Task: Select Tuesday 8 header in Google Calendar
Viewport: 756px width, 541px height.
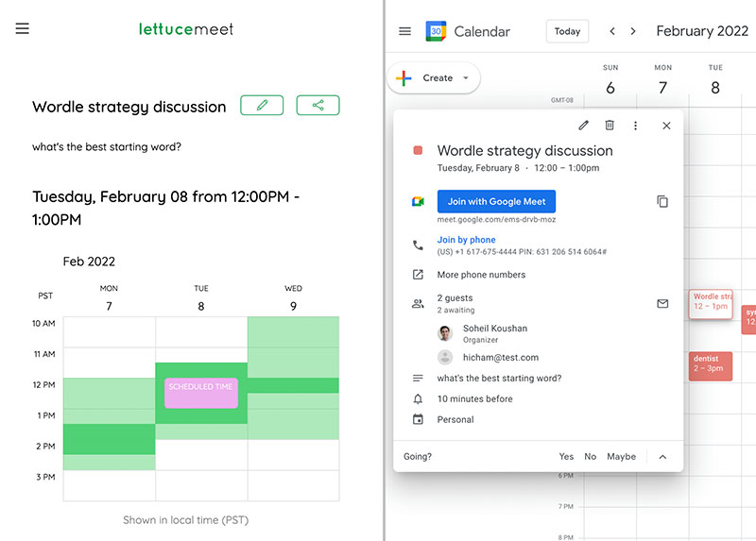Action: 715,81
